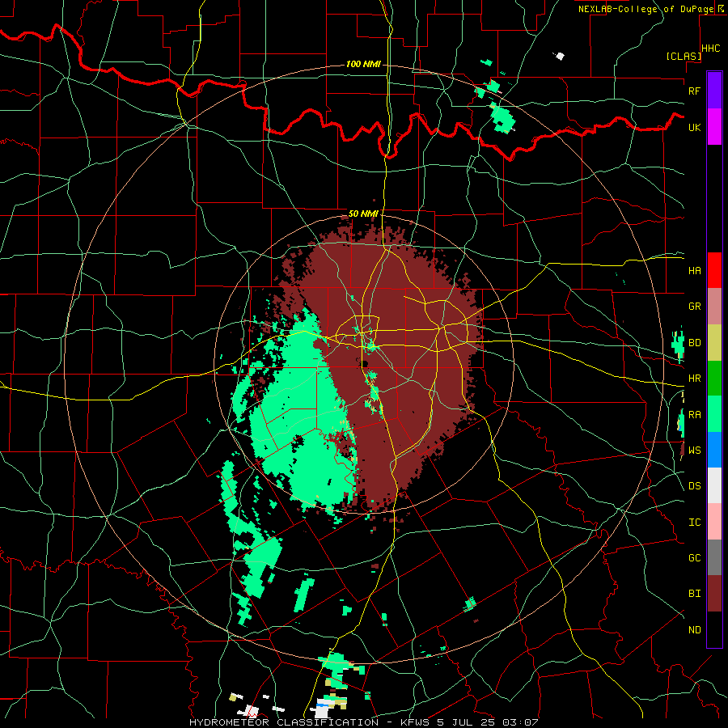This screenshot has height=728, width=728.
Task: Click the RF purple legend color block
Action: (714, 91)
